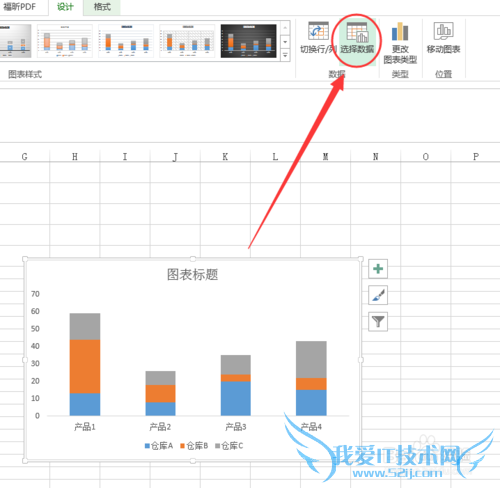
Task: Click orange segment of 产品1 bar
Action: click(x=85, y=366)
